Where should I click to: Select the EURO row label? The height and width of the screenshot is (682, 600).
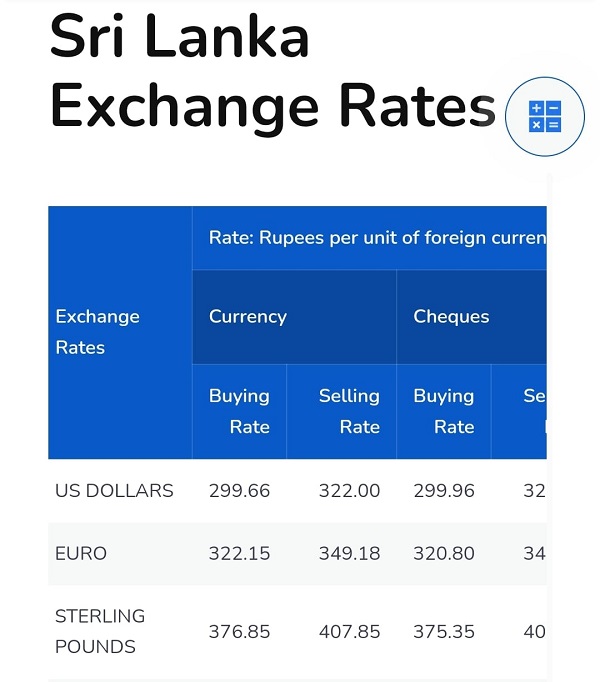(81, 553)
